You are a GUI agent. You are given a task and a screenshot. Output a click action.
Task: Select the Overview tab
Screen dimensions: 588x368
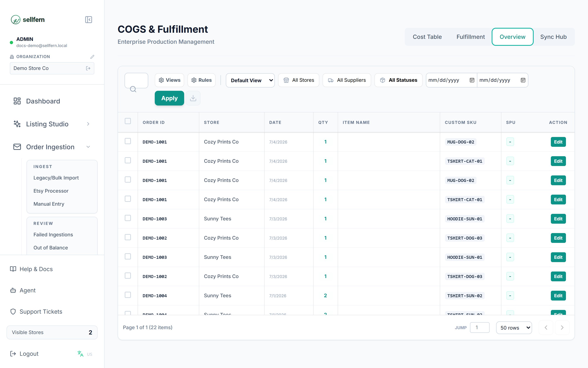(512, 37)
